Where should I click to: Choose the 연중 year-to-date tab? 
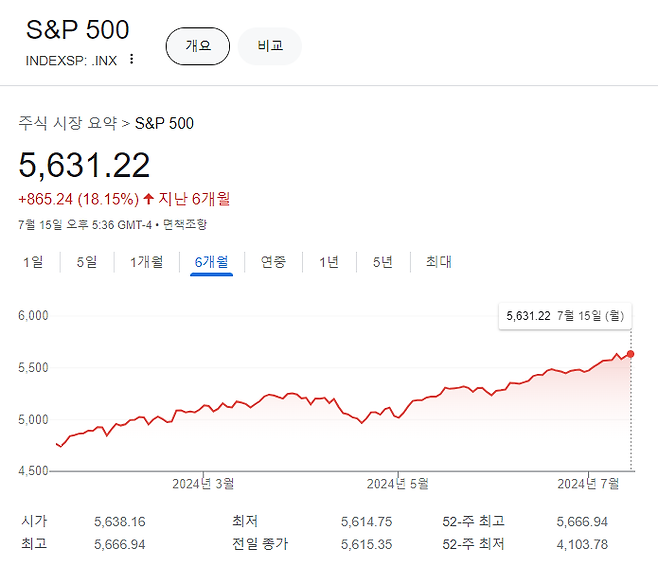(x=273, y=262)
